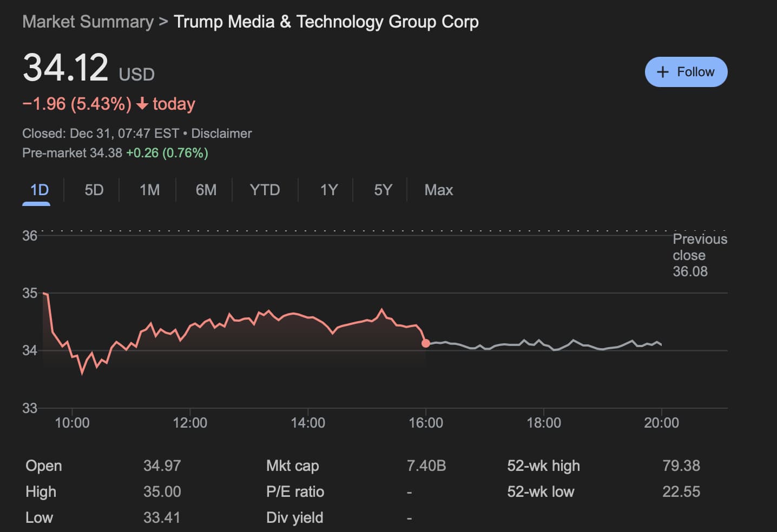777x532 pixels.
Task: Click the Previous close 36.08 label
Action: tap(699, 255)
